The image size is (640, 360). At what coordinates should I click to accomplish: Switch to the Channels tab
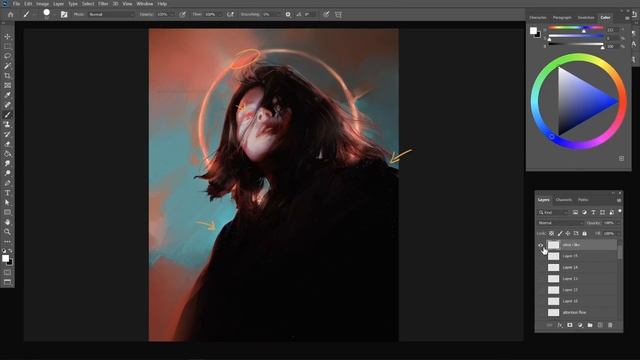564,200
